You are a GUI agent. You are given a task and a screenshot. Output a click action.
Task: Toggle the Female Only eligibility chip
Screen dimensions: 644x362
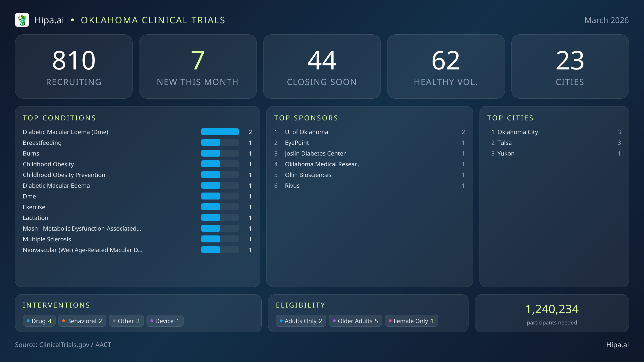point(411,321)
